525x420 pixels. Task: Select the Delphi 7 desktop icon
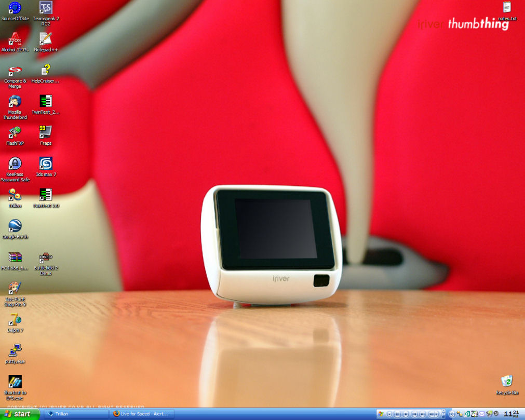point(15,323)
